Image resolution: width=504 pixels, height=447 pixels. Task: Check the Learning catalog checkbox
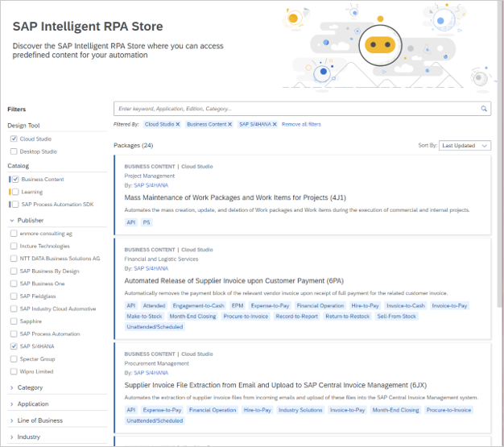point(15,192)
